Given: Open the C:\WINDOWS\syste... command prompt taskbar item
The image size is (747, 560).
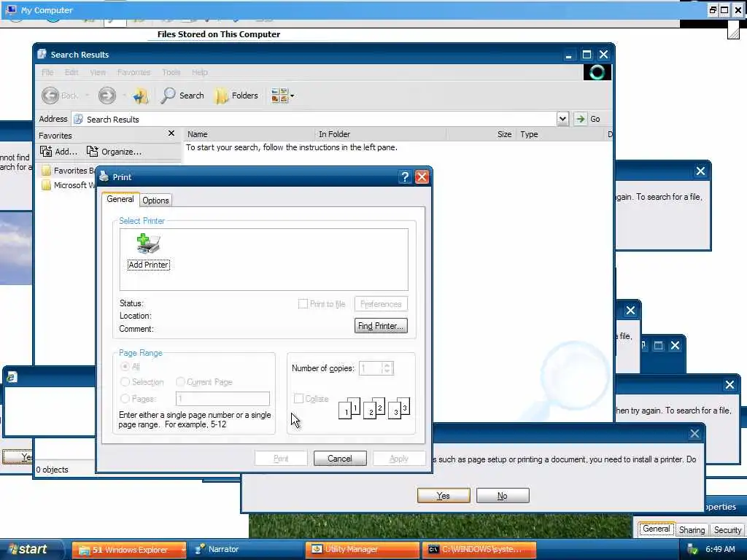Looking at the screenshot, I should (x=479, y=550).
